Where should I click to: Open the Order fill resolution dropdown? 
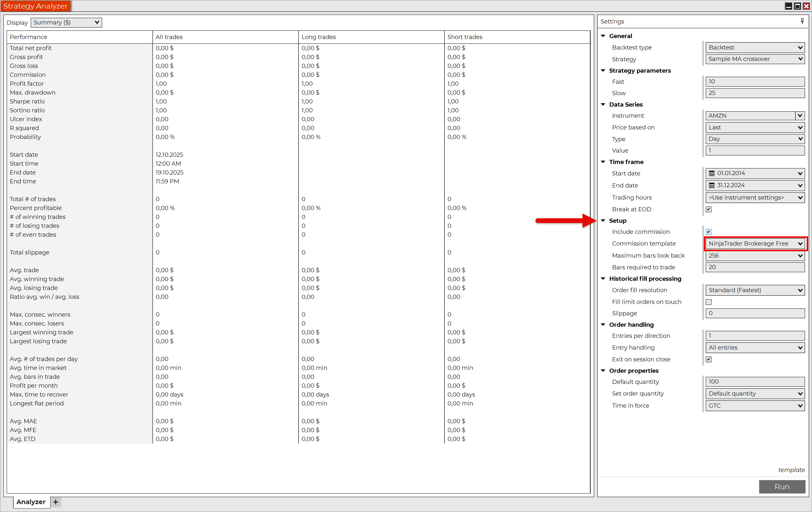(x=755, y=290)
